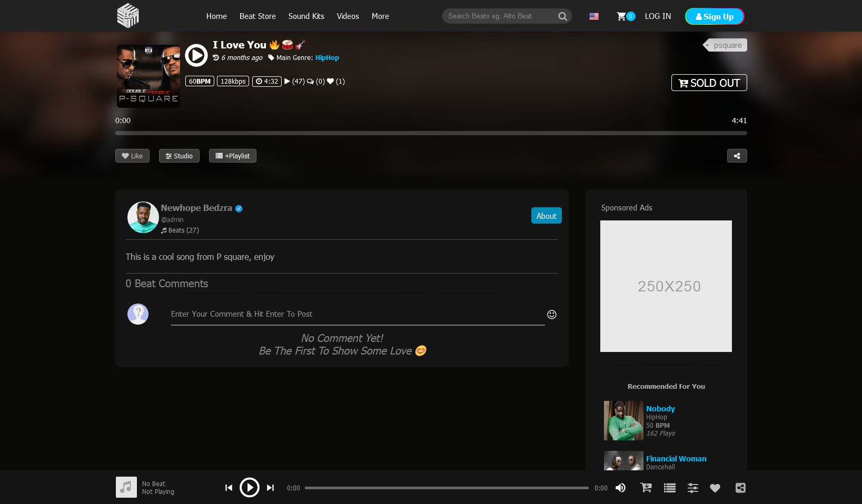Open the Nobody recommended beat
This screenshot has height=504, width=862.
coord(660,409)
